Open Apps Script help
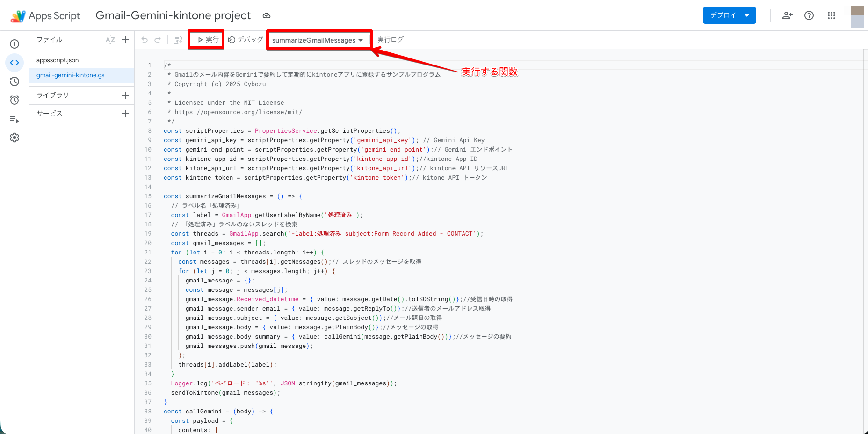This screenshot has width=868, height=434. point(809,15)
